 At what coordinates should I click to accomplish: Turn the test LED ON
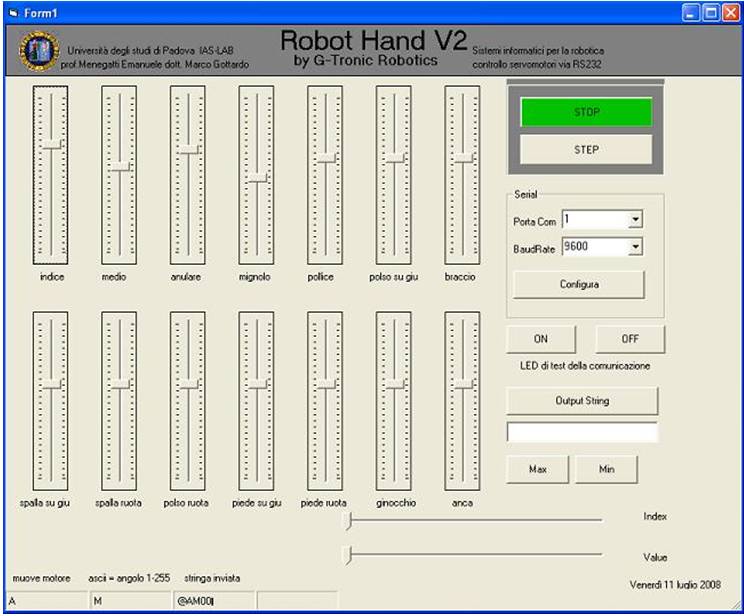point(540,339)
